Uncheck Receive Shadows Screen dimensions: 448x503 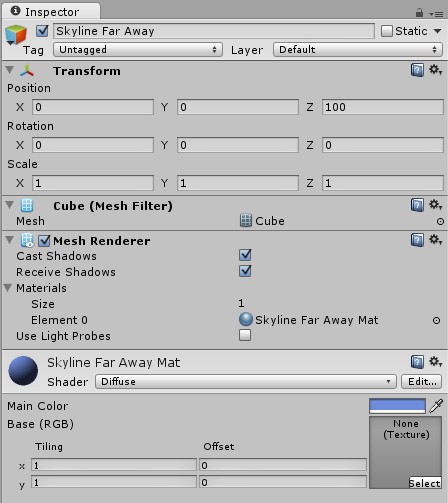tap(245, 271)
